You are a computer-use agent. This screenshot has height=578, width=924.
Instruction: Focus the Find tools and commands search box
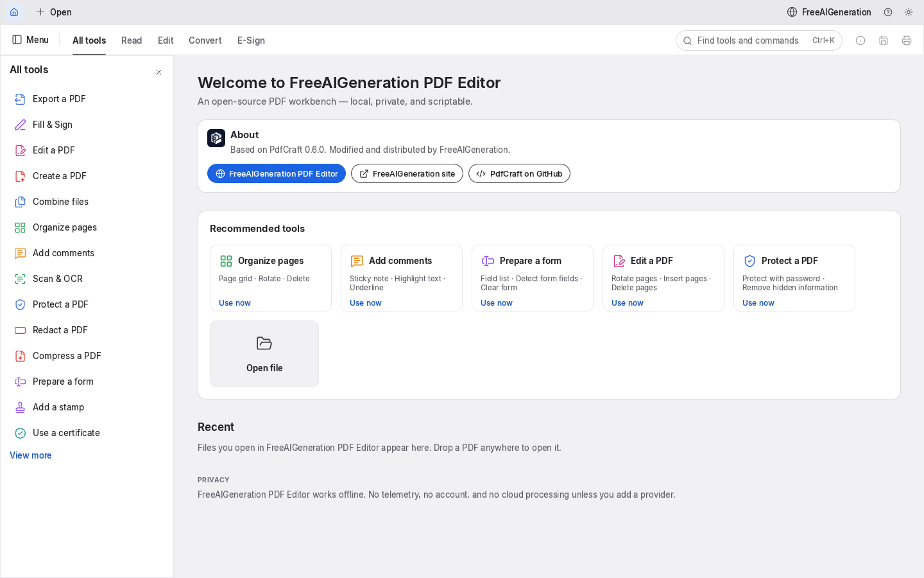pos(759,40)
